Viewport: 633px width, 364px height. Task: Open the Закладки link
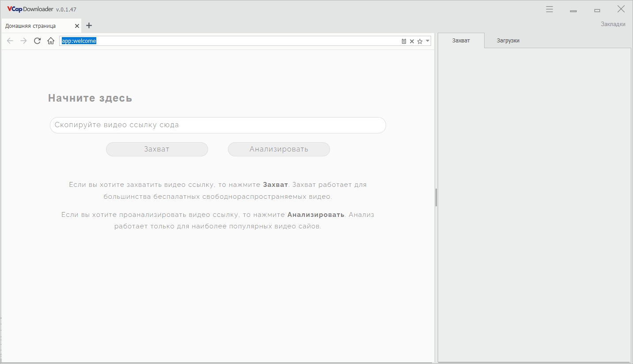[613, 24]
